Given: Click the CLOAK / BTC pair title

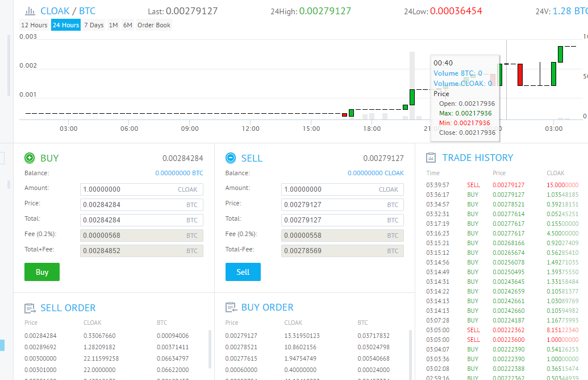Looking at the screenshot, I should pos(68,11).
